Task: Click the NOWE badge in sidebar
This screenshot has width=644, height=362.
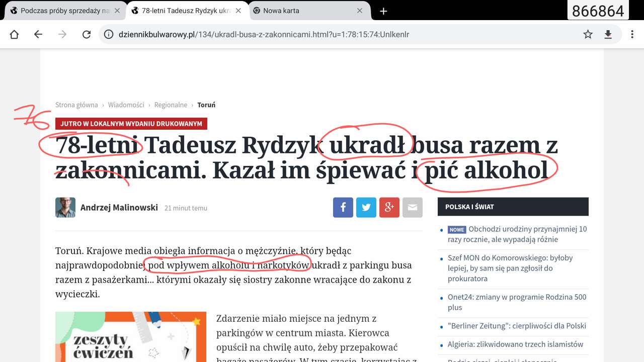Action: tap(457, 230)
